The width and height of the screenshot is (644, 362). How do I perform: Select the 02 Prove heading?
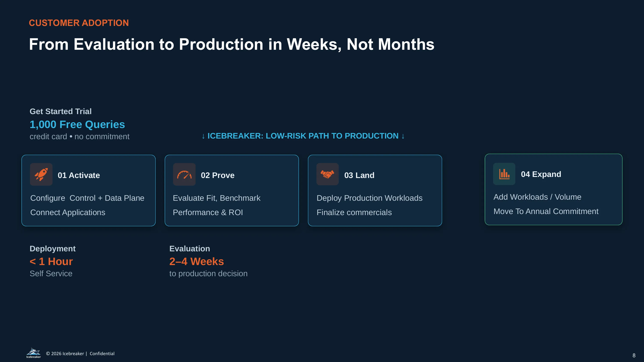pyautogui.click(x=217, y=175)
